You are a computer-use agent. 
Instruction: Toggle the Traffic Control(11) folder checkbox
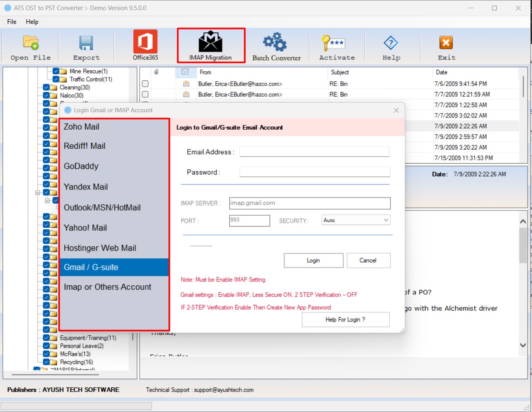point(56,79)
